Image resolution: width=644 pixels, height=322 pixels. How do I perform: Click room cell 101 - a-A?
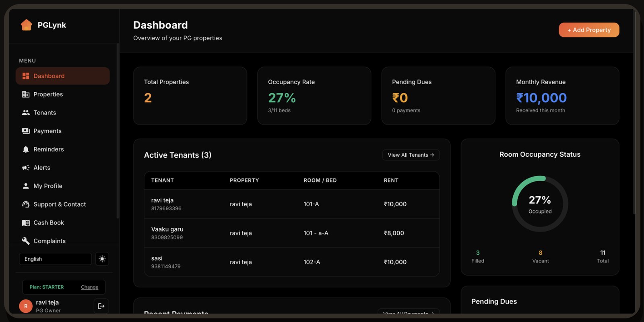[316, 233]
